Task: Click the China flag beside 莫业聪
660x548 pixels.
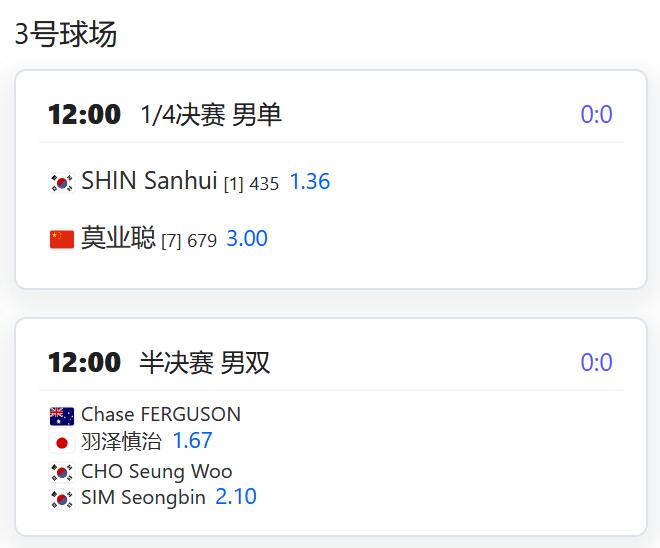Action: (62, 239)
